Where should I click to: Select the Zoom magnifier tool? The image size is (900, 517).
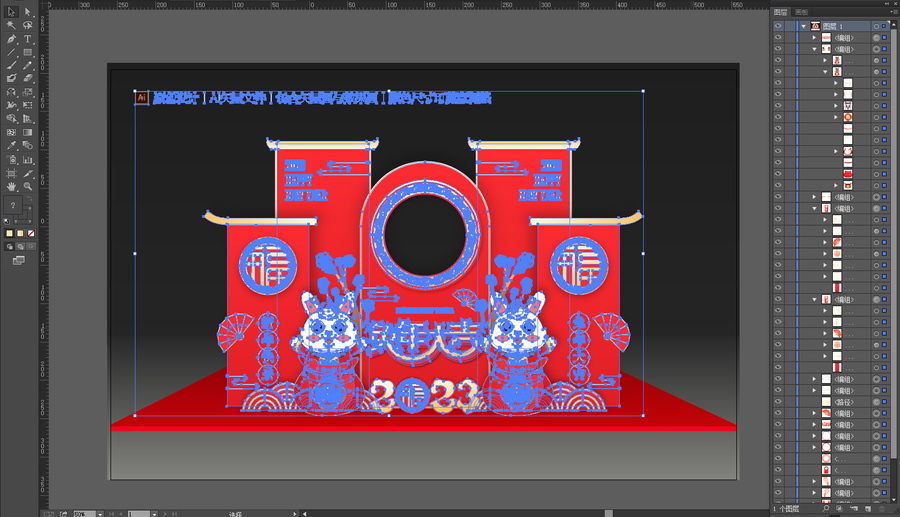click(x=27, y=186)
